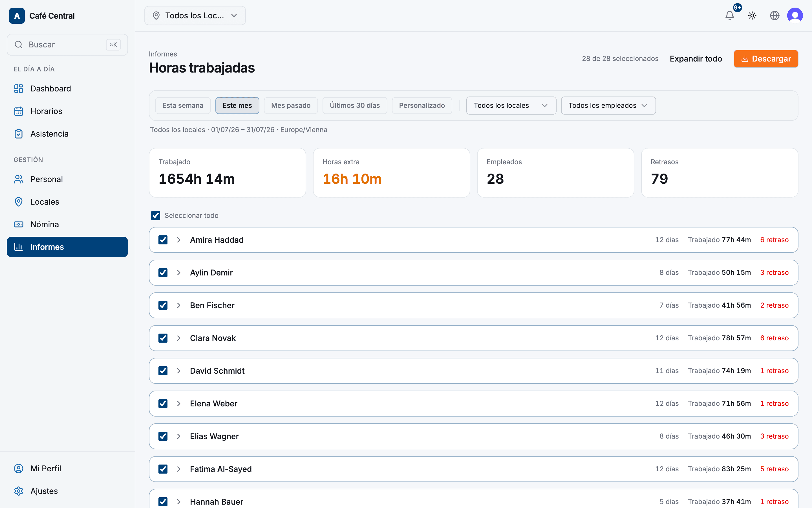This screenshot has width=812, height=508.
Task: Select the Últimos 30 días tab
Action: (355, 106)
